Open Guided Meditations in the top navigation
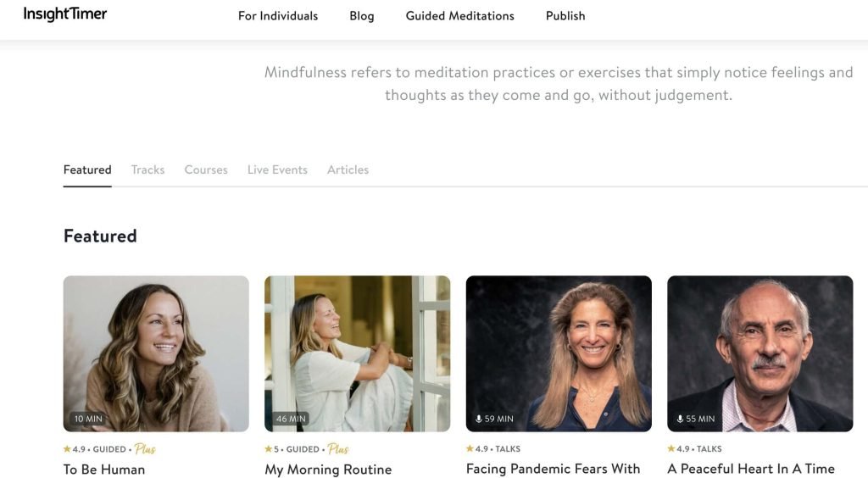This screenshot has width=868, height=478. (x=459, y=16)
